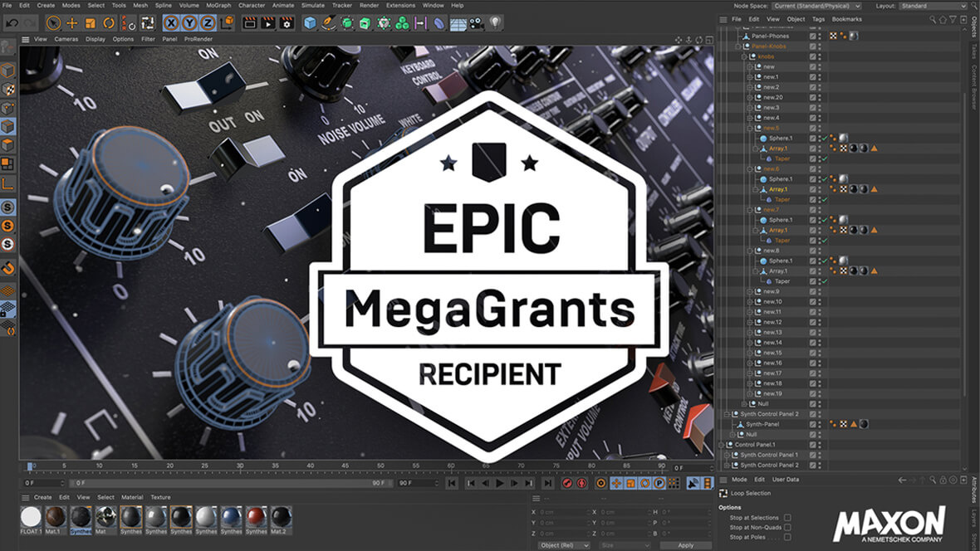Screen dimensions: 980x551
Task: Add a Camera object from toolbar
Action: (x=476, y=23)
